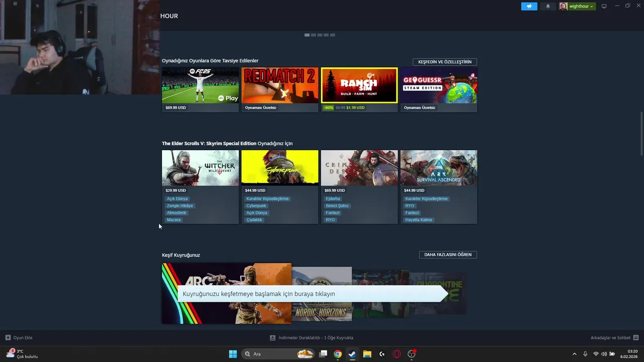Click İndirmeler Duraklatıldı status text
Screen dimensions: 644x362
316,338
